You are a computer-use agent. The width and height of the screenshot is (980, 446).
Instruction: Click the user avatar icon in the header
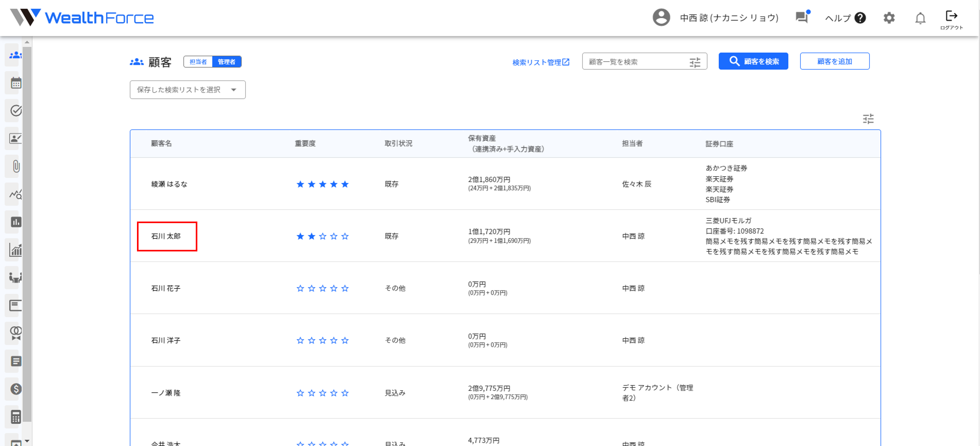pyautogui.click(x=661, y=18)
